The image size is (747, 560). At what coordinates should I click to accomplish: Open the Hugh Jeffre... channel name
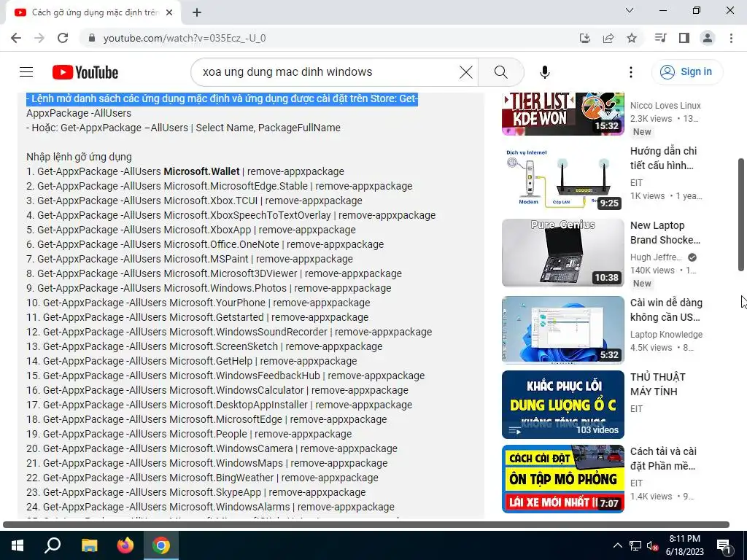656,257
